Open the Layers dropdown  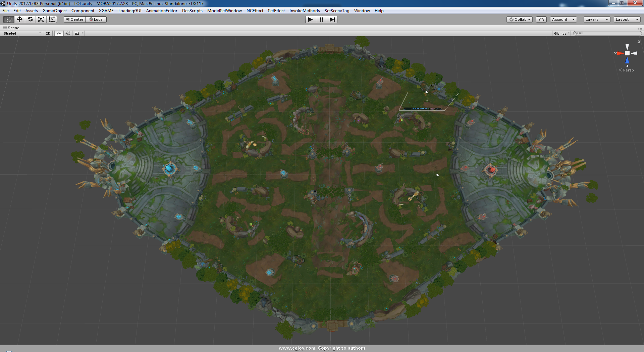597,19
